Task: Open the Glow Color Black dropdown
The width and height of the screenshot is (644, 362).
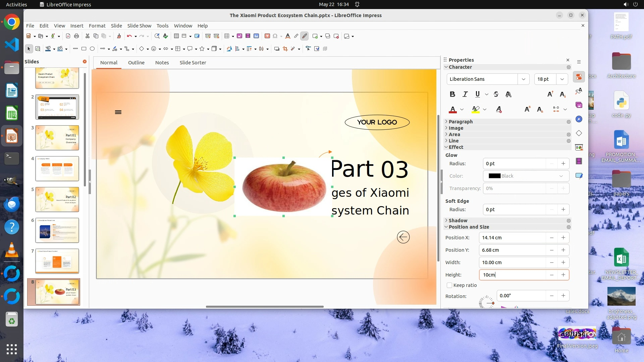Action: [x=526, y=176]
